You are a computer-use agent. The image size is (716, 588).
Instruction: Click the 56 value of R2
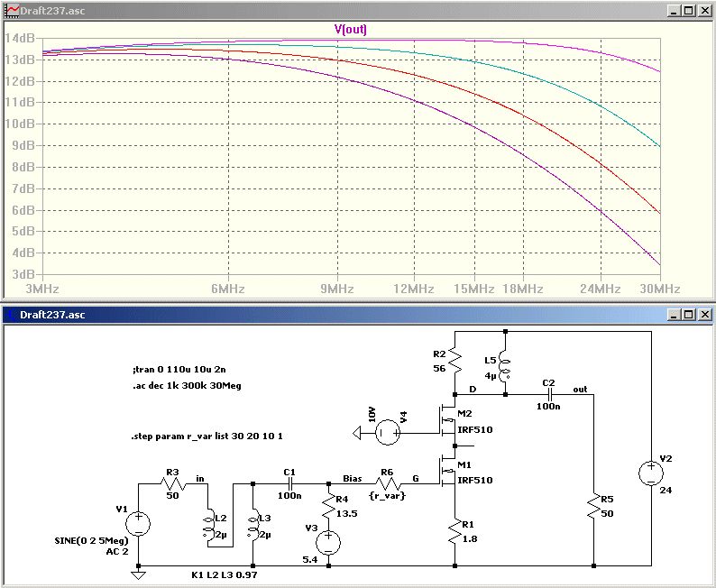click(x=439, y=369)
